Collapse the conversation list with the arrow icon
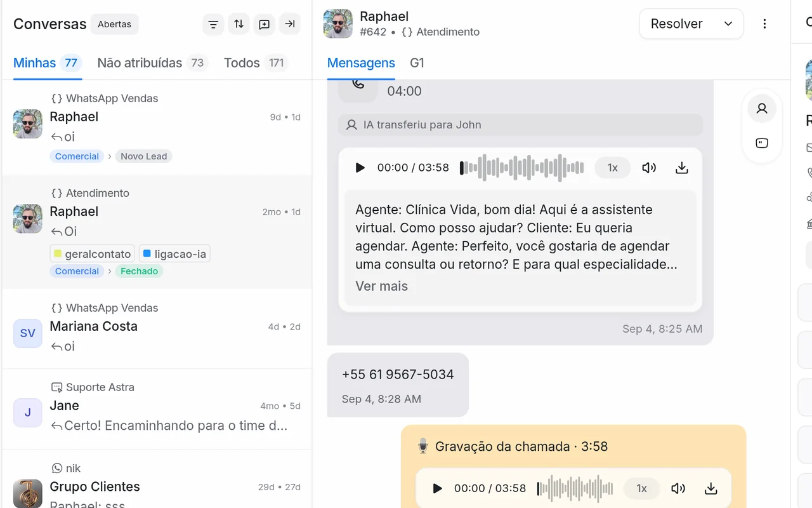This screenshot has height=508, width=812. click(x=290, y=24)
